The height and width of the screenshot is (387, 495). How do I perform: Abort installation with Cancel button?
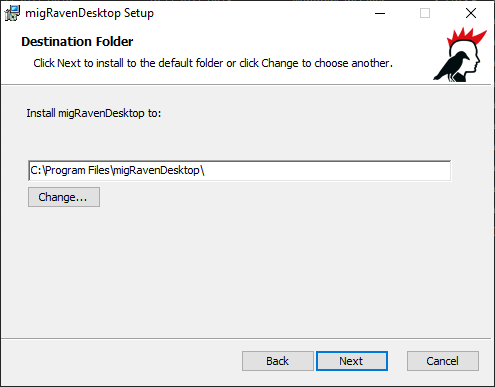[443, 361]
